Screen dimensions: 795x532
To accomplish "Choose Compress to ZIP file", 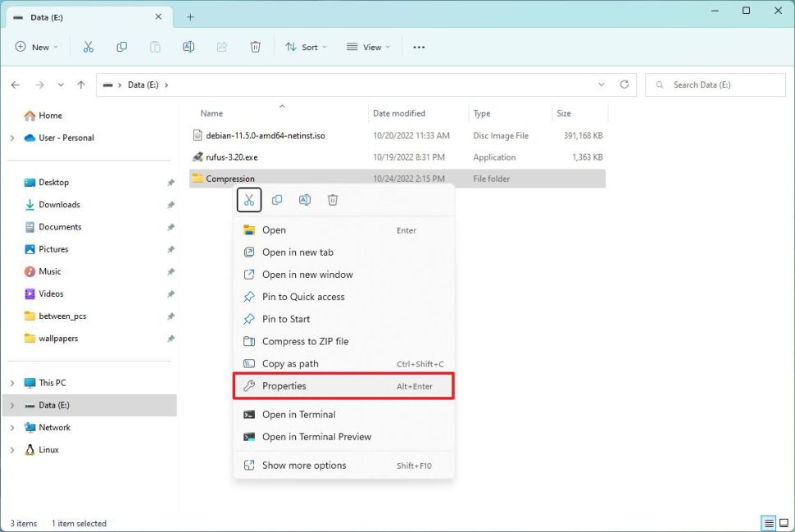I will [305, 341].
